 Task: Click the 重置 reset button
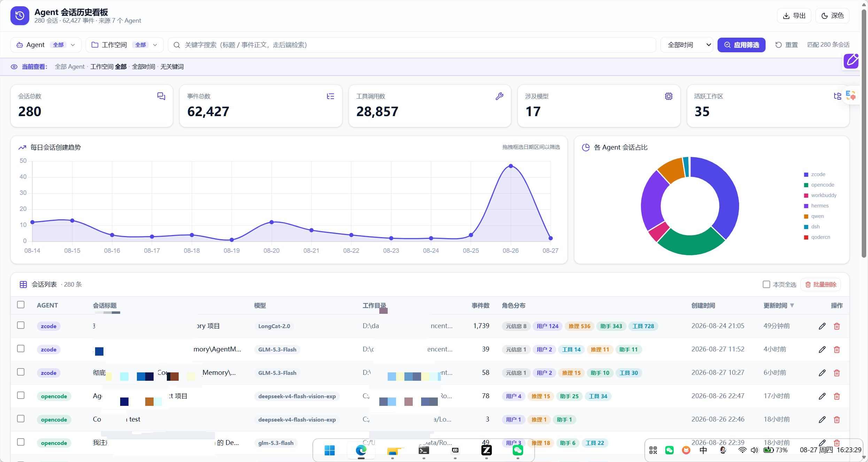tap(786, 45)
